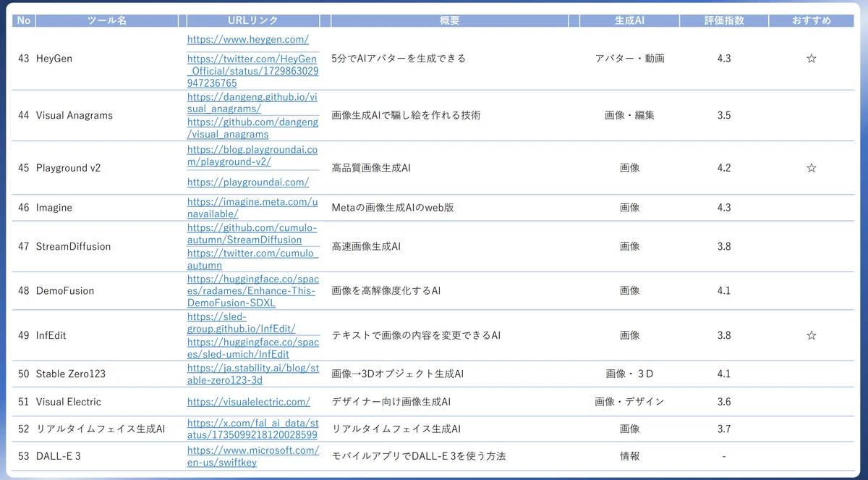
Task: Select the StreamDiffusion tool name cell
Action: 74,246
